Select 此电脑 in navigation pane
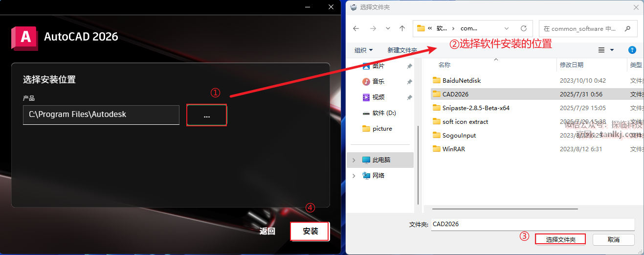644x255 pixels. [x=381, y=160]
